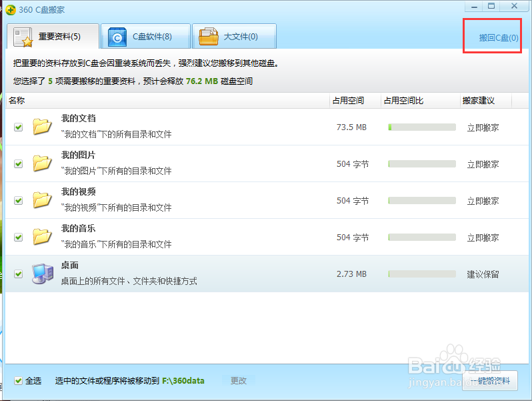Maximize the 360 C盘搬家 window

[x=491, y=6]
